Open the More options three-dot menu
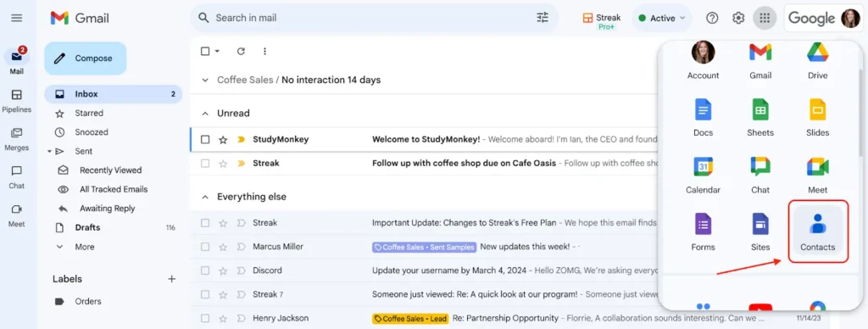868x329 pixels. tap(264, 52)
